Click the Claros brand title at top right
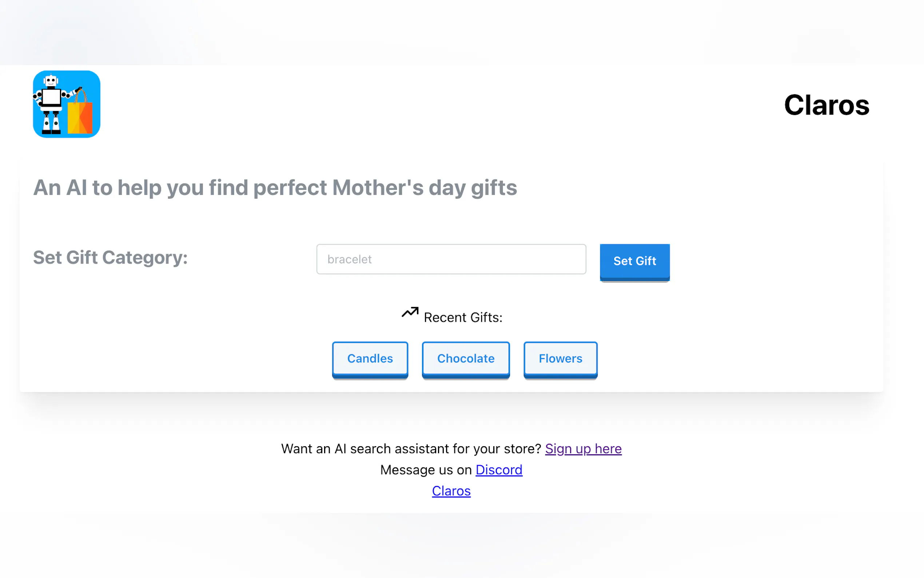 tap(827, 105)
